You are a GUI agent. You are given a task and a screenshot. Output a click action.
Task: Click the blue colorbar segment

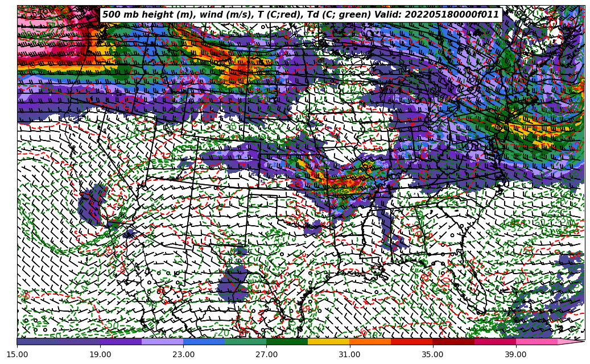[x=204, y=341]
